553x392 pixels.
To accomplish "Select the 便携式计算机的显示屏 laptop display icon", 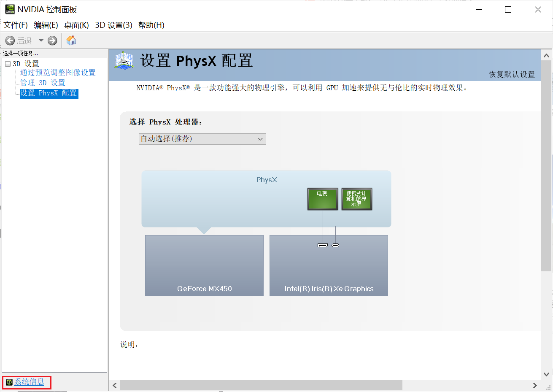I will coord(356,199).
